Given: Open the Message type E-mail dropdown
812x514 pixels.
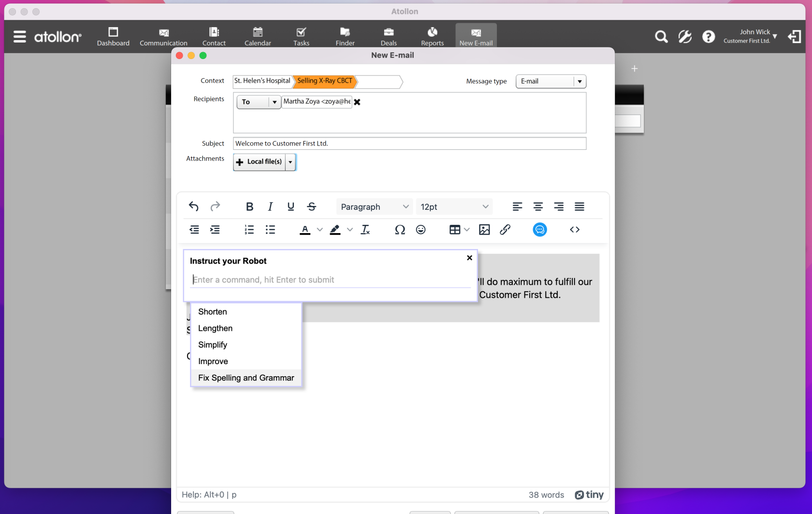Looking at the screenshot, I should tap(551, 81).
